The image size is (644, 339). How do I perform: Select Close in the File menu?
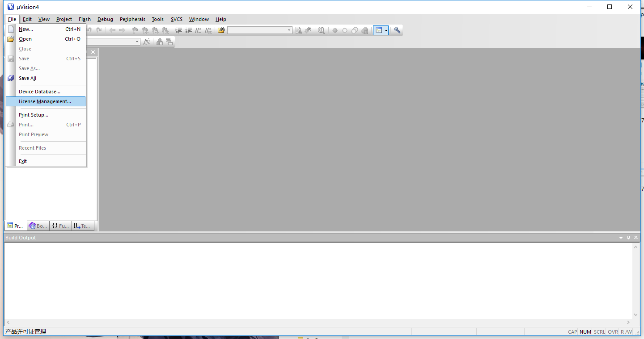click(46, 49)
